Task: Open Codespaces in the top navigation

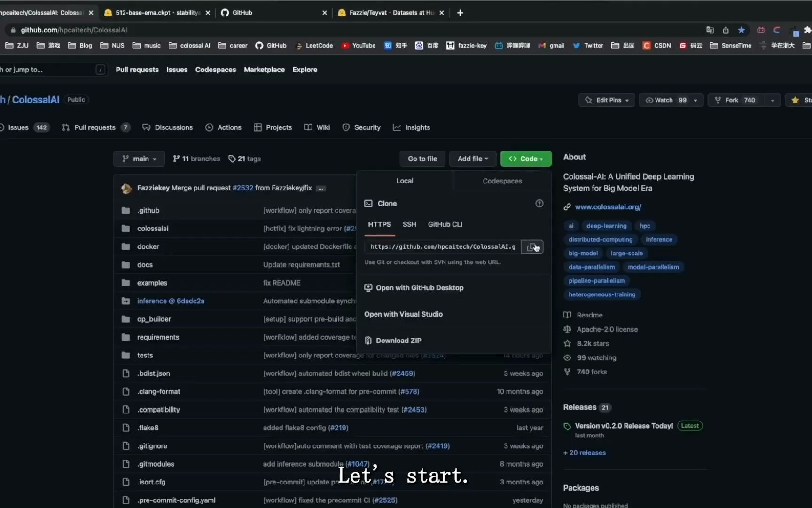Action: tap(216, 70)
